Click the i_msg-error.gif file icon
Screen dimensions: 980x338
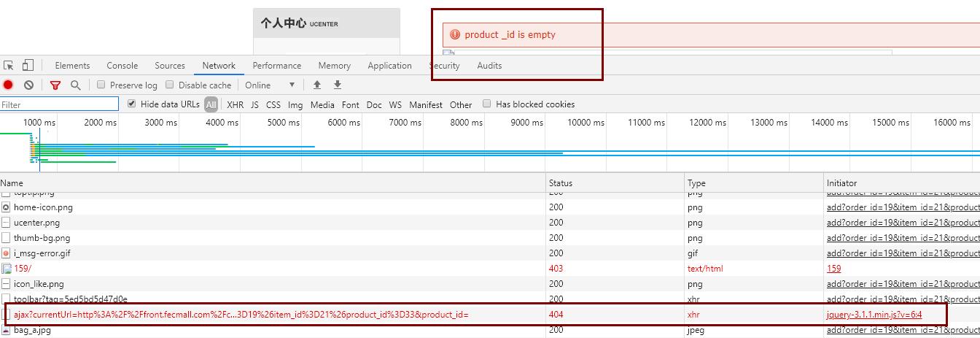(6, 253)
